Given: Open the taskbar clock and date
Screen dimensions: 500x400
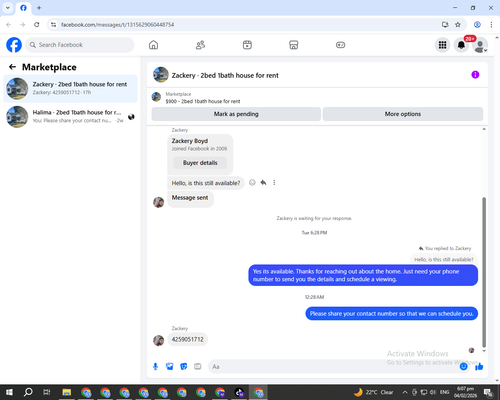Looking at the screenshot, I should click(x=465, y=392).
